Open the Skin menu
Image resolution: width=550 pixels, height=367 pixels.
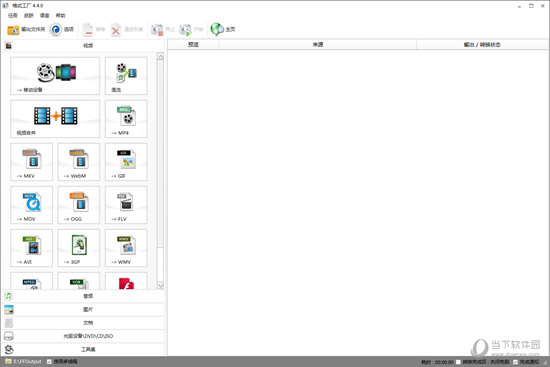coord(28,15)
